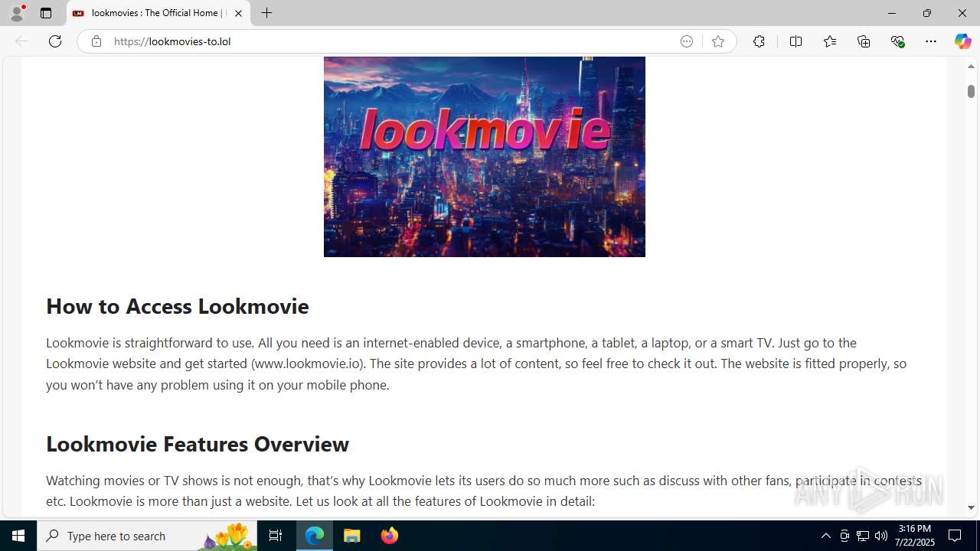Click the www.lookmovie.io text
Viewport: 980px width, 551px height.
click(x=308, y=364)
